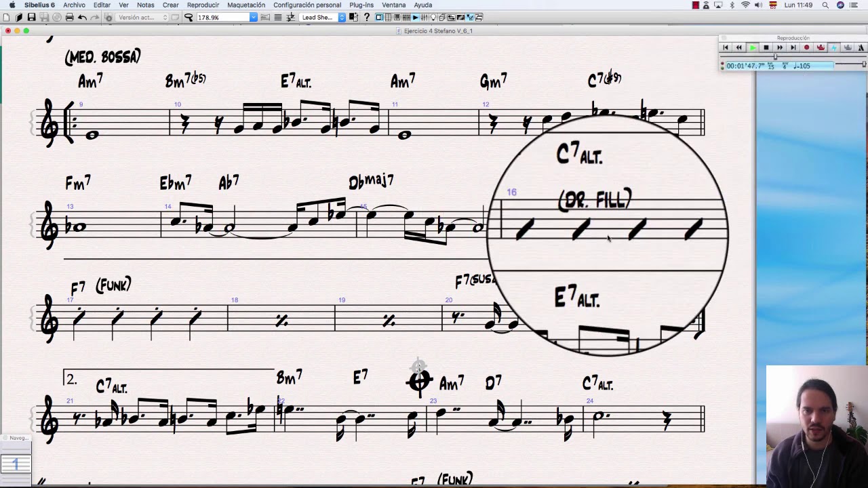This screenshot has width=868, height=488.
Task: Click the redo arrow in the toolbar
Action: pos(94,17)
